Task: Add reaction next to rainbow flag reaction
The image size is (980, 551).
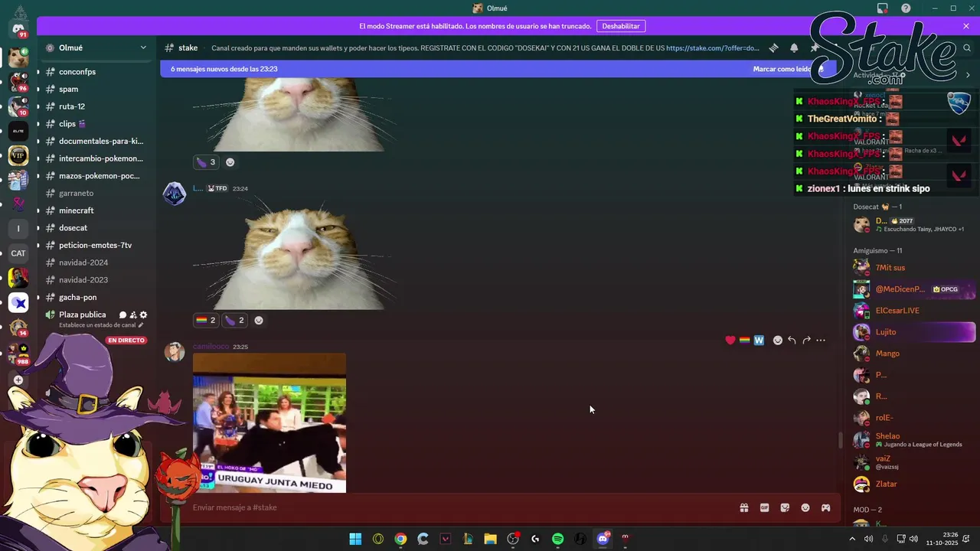Action: (x=259, y=321)
